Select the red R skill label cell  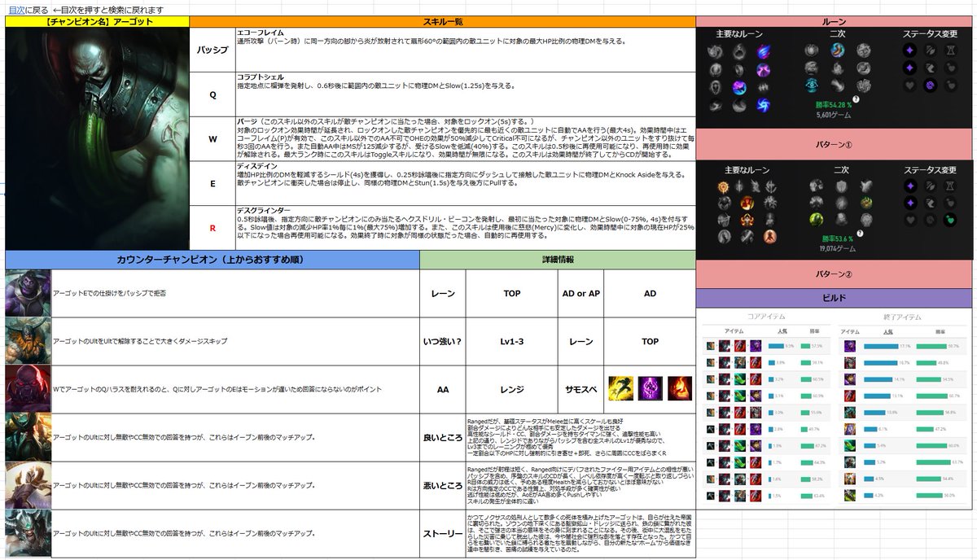212,228
